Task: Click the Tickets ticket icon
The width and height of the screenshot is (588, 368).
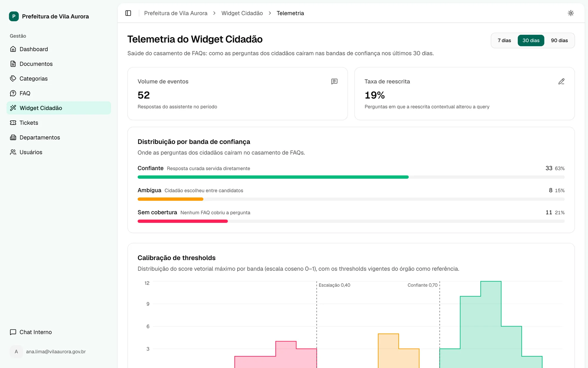Action: click(13, 123)
